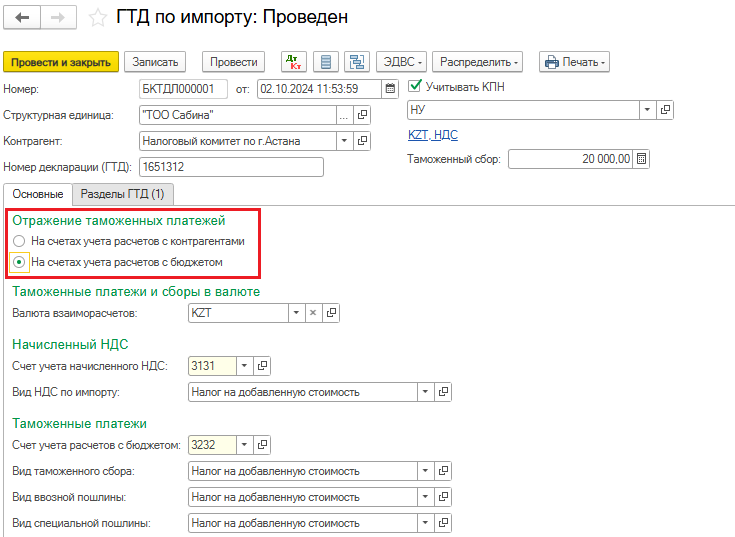This screenshot has height=537, width=735.
Task: Open Структурная единица record form icon
Action: [x=362, y=115]
